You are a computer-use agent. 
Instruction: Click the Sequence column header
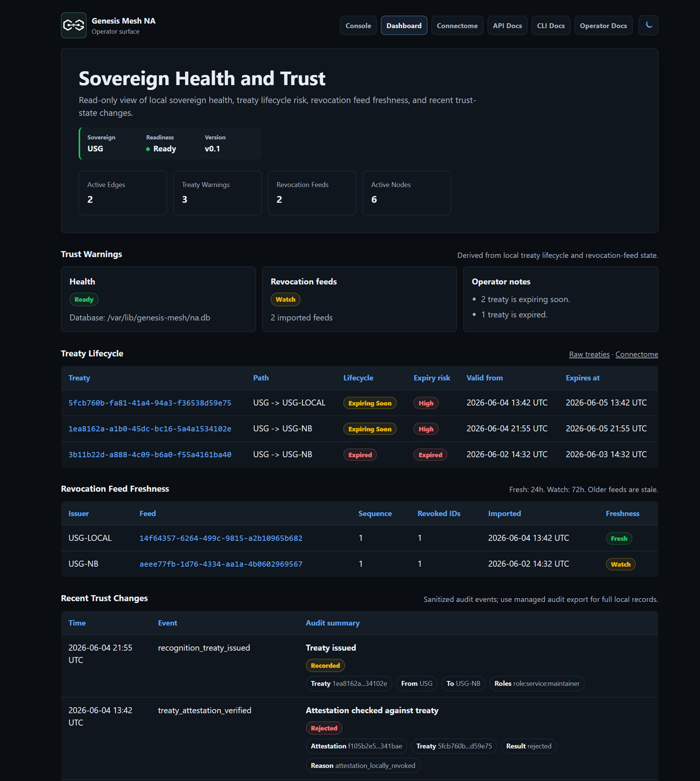(375, 513)
